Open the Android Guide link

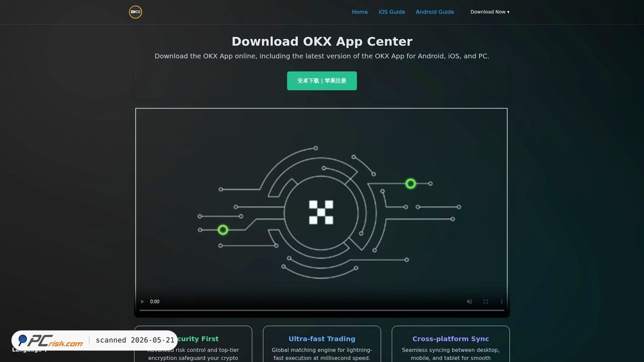click(435, 12)
